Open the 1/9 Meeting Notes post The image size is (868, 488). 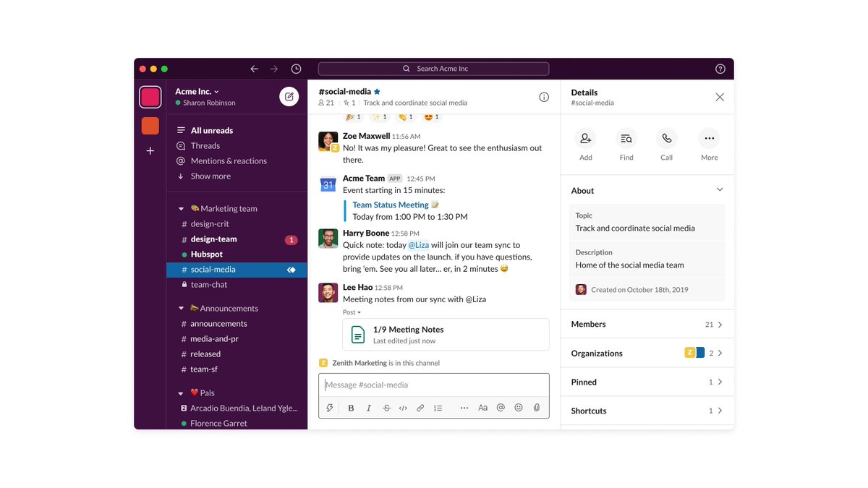pyautogui.click(x=407, y=330)
